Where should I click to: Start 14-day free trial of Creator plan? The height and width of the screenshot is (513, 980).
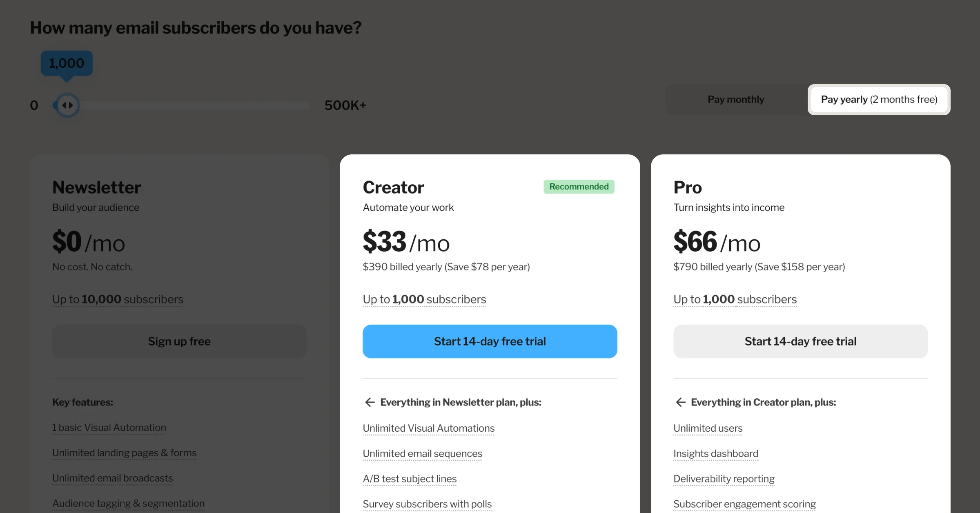point(490,341)
